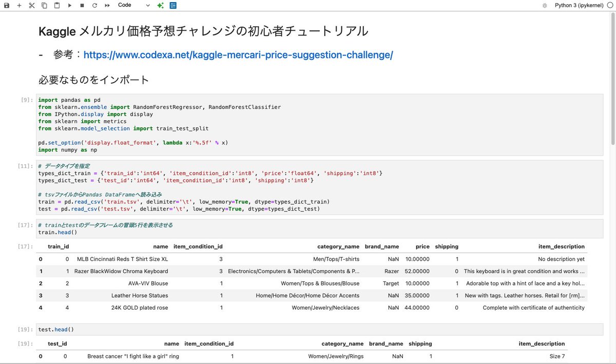616x364 pixels.
Task: Click the 'MLB Cincinnati Reds T Shirt Size XL' cell
Action: (x=122, y=259)
